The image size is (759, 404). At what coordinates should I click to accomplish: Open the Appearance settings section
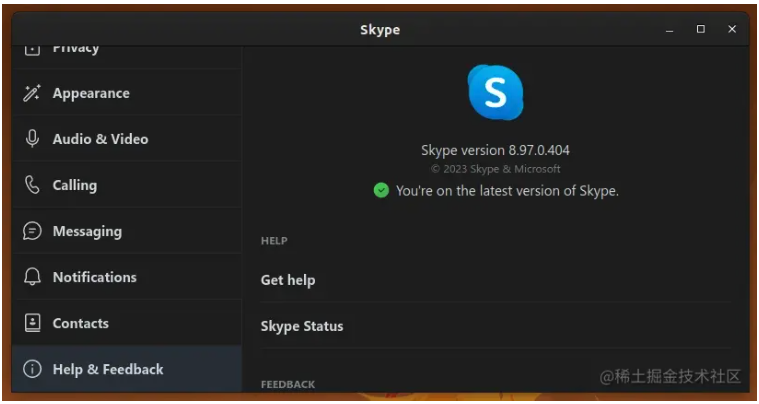(127, 93)
